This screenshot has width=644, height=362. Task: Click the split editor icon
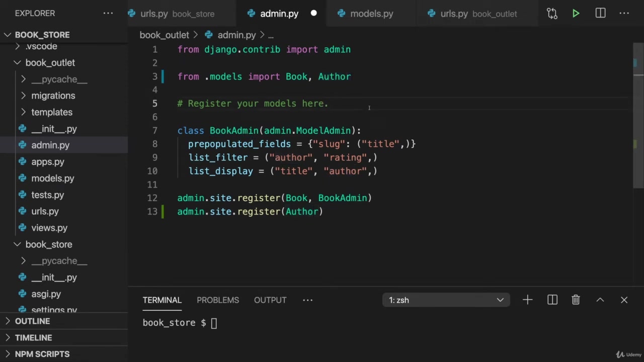pyautogui.click(x=600, y=14)
